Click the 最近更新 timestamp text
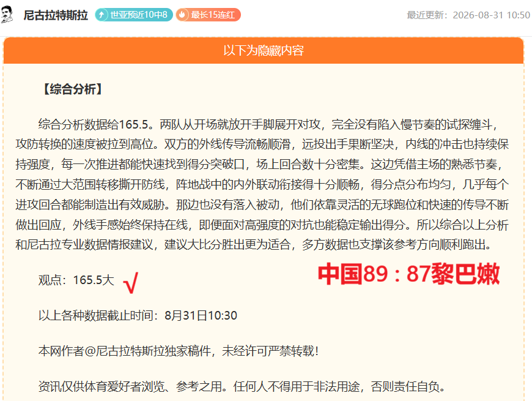 point(468,15)
